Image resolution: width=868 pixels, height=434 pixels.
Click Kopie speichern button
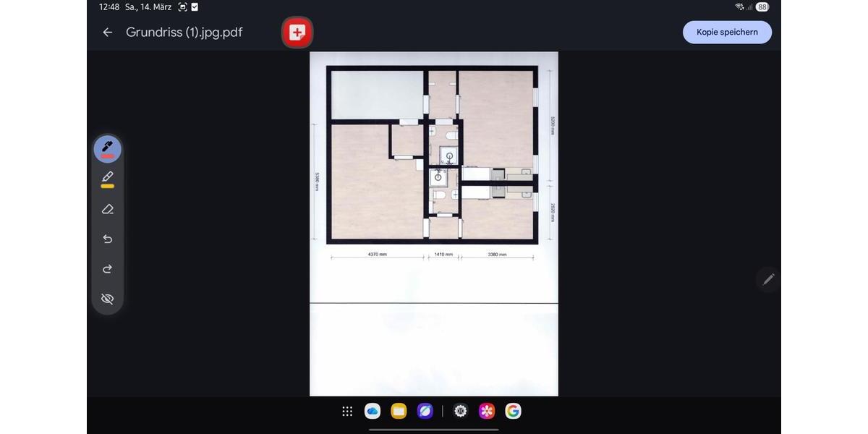[727, 33]
